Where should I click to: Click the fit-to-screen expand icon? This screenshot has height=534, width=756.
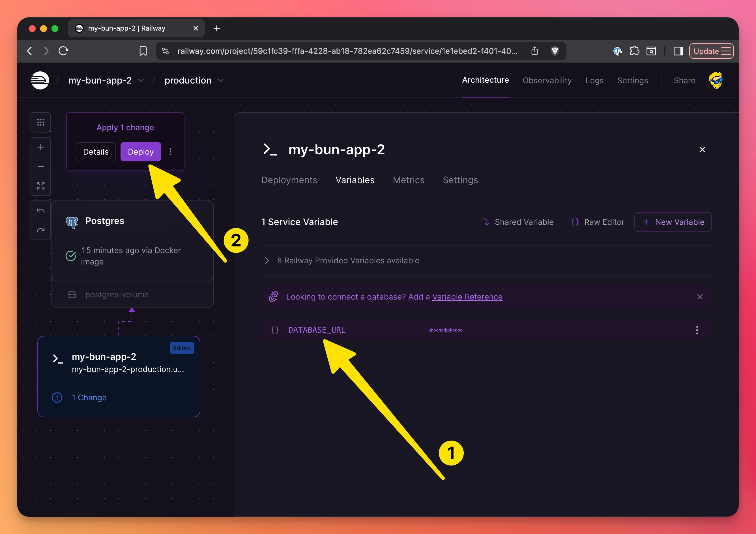click(40, 186)
